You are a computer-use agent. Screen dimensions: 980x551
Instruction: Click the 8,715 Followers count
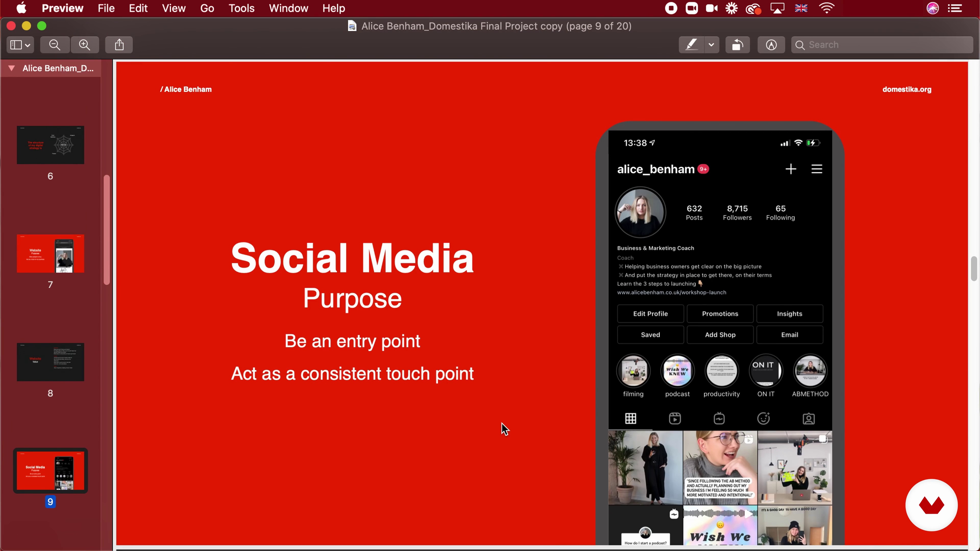coord(737,212)
